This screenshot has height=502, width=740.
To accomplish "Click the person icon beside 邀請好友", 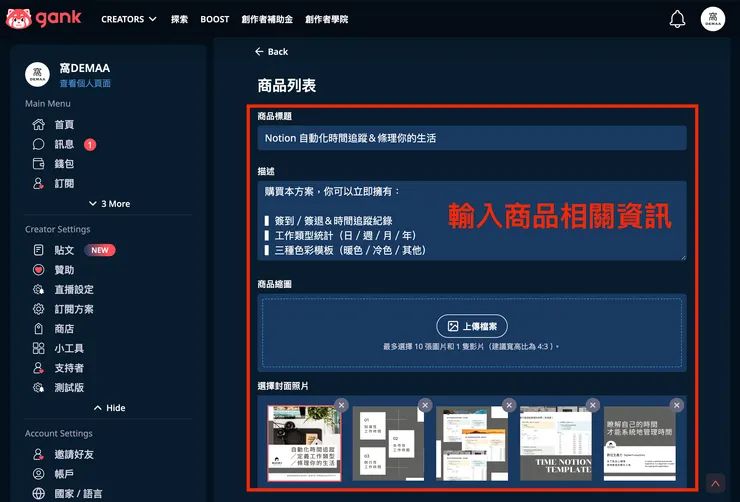I will tap(39, 454).
